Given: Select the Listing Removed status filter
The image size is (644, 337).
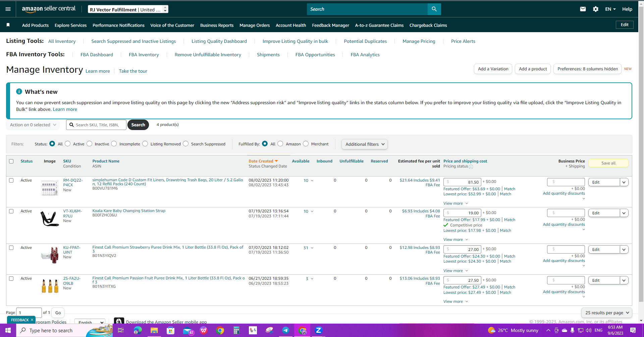Looking at the screenshot, I should coord(145,144).
